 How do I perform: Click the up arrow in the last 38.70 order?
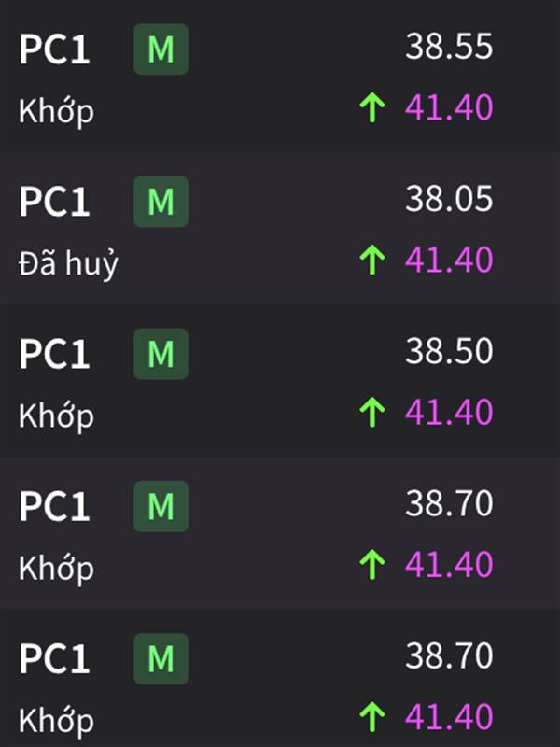click(x=372, y=717)
